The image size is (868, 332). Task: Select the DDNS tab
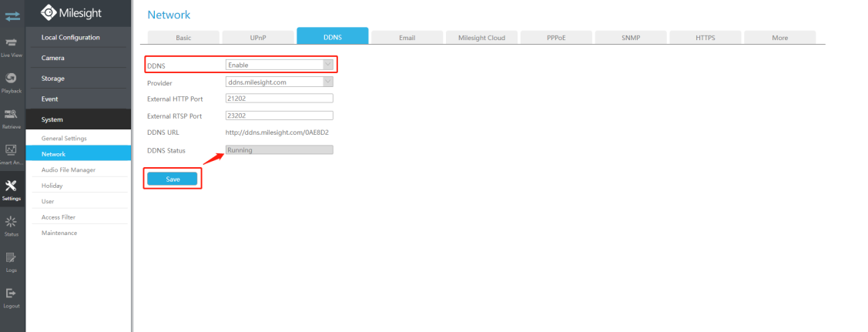click(333, 36)
